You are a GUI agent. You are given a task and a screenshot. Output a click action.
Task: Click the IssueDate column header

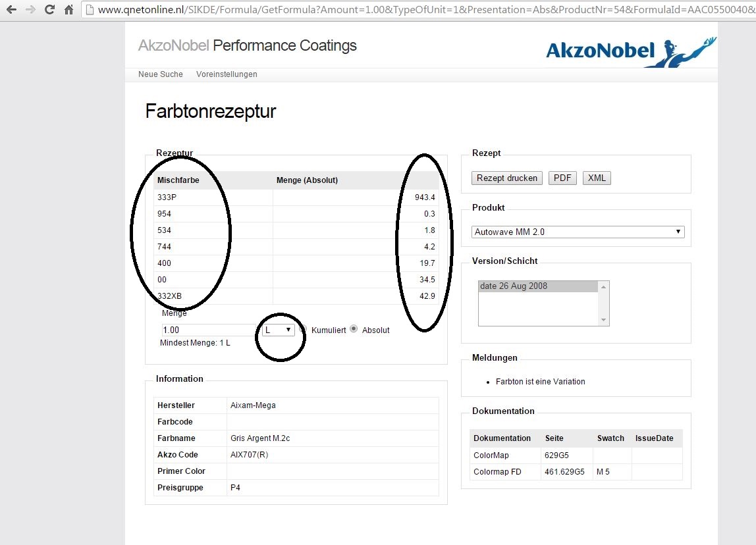[655, 438]
